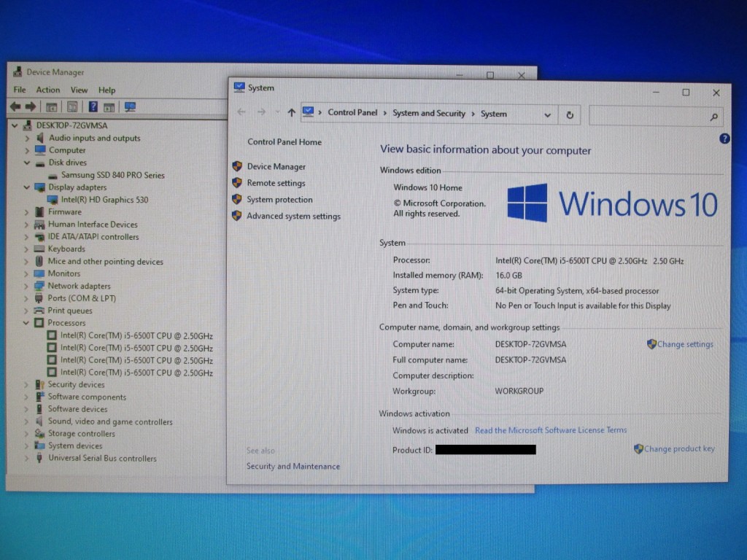Click the Scan for hardware changes monitor icon
The width and height of the screenshot is (747, 560).
point(130,107)
